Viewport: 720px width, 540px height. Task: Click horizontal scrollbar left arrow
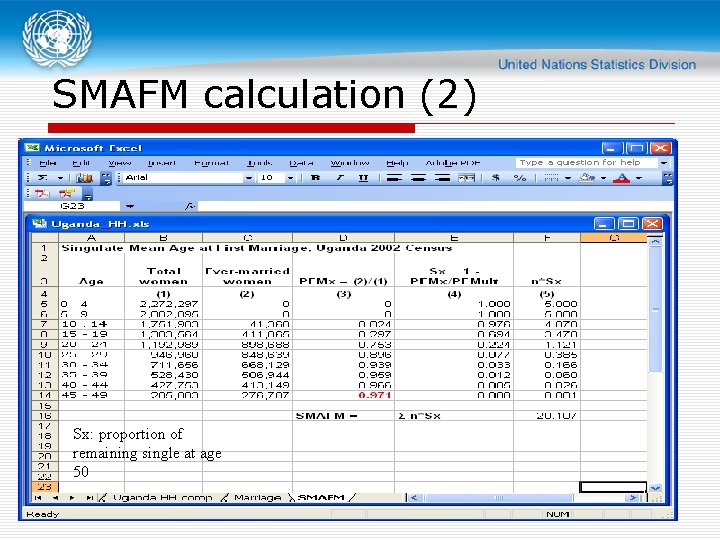click(x=414, y=498)
